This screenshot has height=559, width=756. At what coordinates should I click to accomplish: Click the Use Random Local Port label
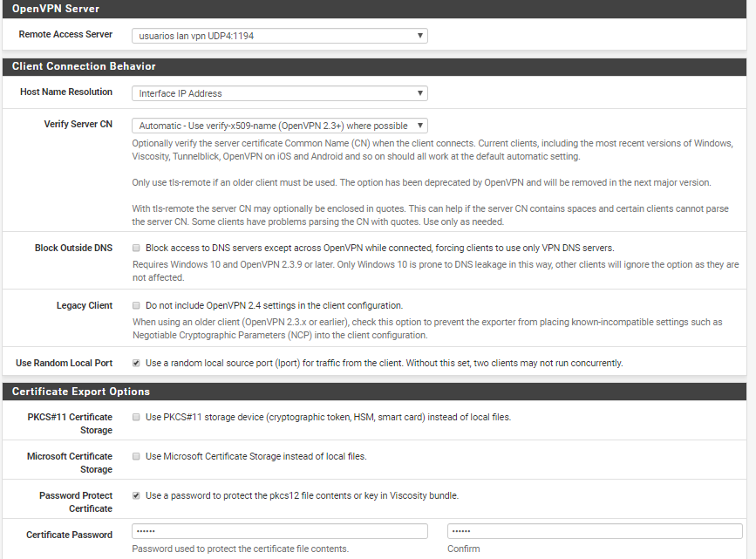tap(65, 363)
